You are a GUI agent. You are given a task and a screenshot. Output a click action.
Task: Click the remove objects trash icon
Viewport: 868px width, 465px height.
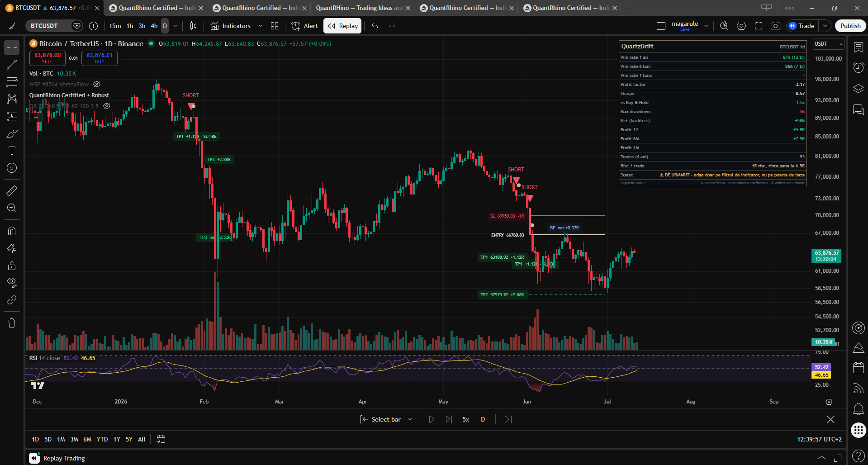click(12, 323)
